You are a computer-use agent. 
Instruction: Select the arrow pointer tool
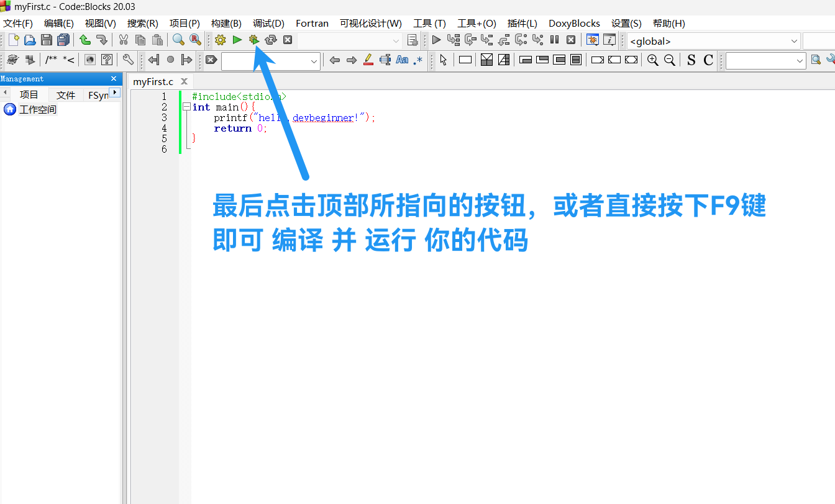[443, 60]
